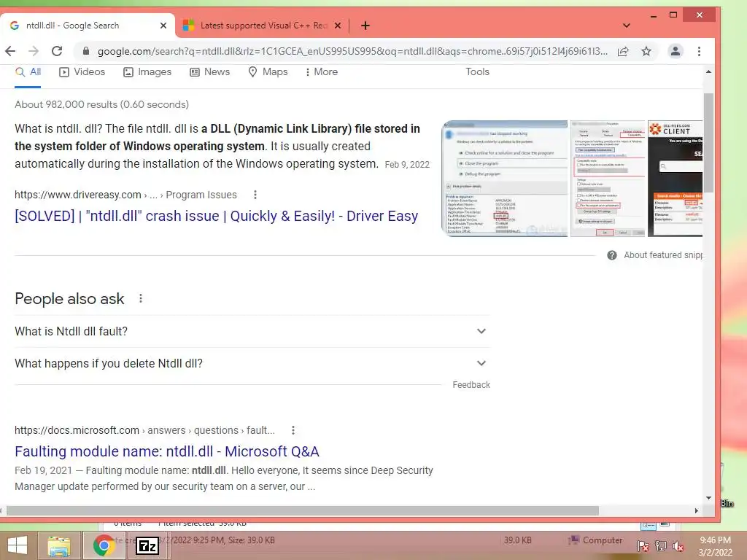Click the Chrome taskbar icon
747x560 pixels.
(x=104, y=545)
